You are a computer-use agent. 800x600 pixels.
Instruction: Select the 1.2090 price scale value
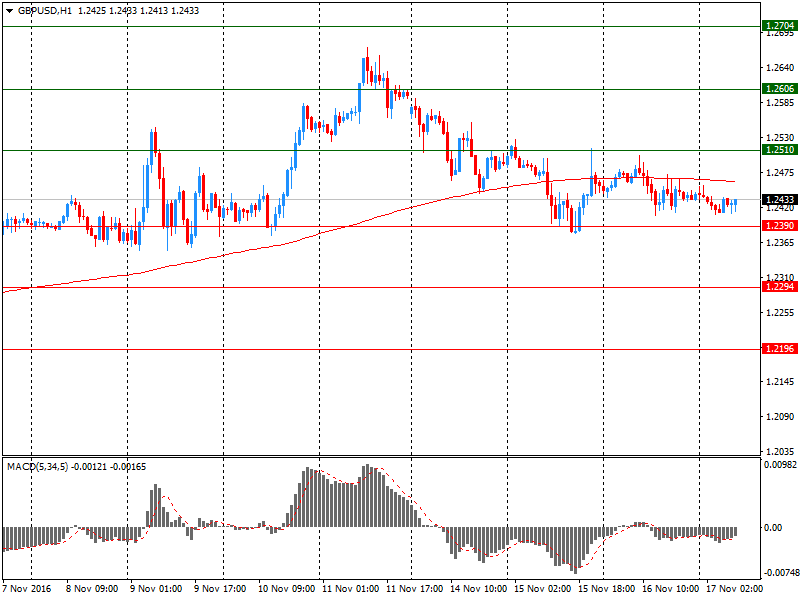point(780,417)
